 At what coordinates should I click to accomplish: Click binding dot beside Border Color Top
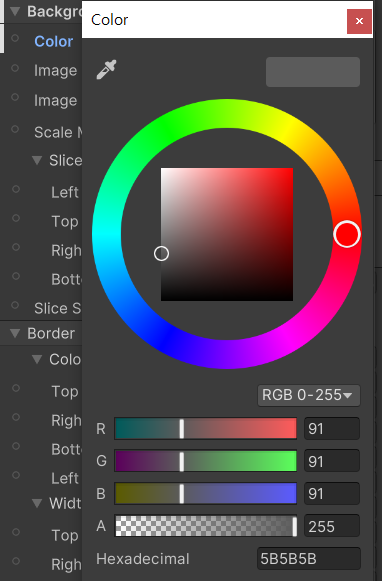16,388
